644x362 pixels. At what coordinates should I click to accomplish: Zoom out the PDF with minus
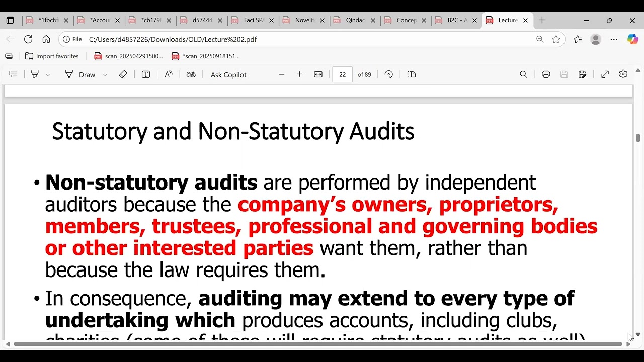click(282, 74)
